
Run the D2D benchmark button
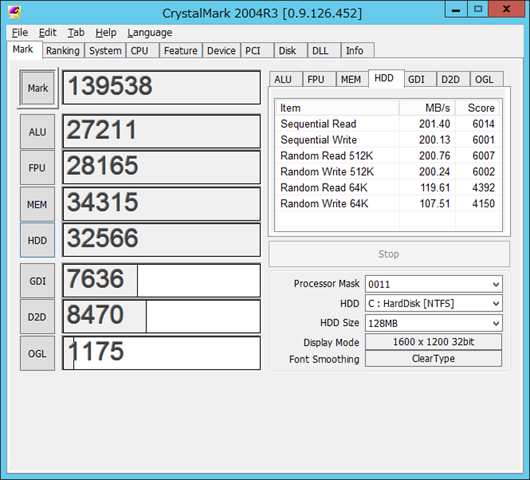(x=37, y=317)
